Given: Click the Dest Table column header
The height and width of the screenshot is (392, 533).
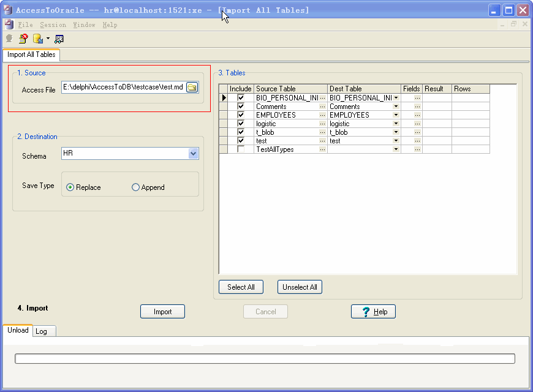Looking at the screenshot, I should [364, 89].
